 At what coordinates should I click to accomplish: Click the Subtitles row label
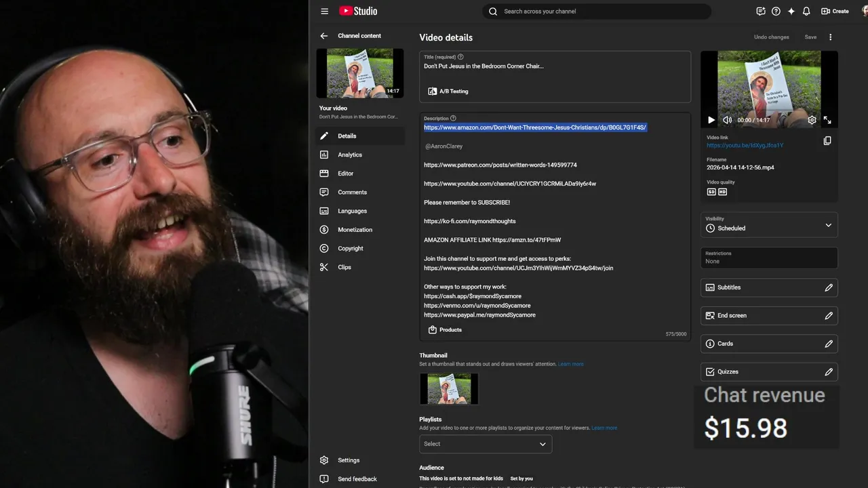729,287
